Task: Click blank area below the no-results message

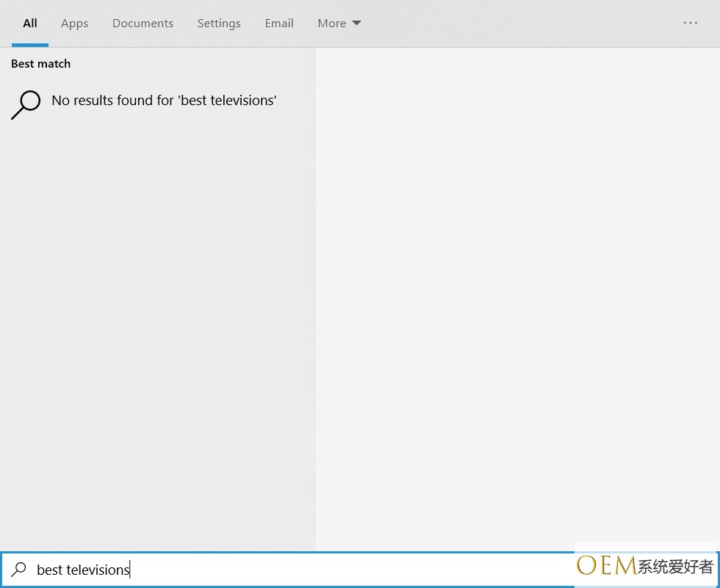Action: 158,331
